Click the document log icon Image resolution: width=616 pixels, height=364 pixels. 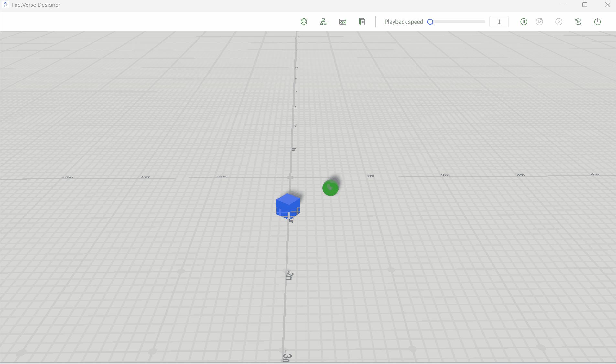pos(362,22)
